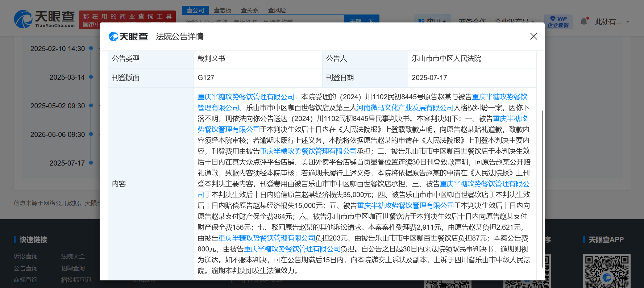Expand the 企业级产品 dropdown
Viewport: 644px width, 288px height.
coord(515,21)
